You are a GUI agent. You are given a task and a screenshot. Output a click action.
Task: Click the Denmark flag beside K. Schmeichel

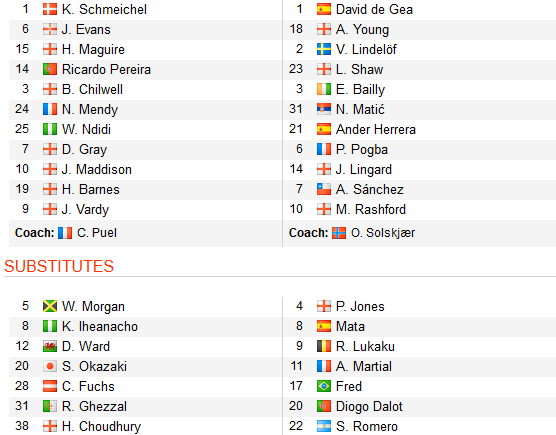click(x=50, y=9)
